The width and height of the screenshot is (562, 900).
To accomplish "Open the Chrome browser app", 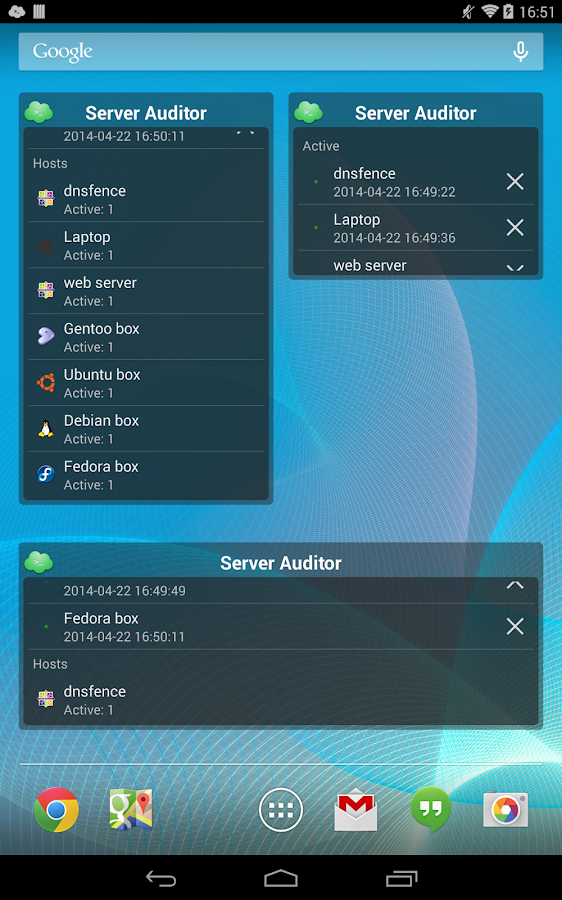I will 56,809.
